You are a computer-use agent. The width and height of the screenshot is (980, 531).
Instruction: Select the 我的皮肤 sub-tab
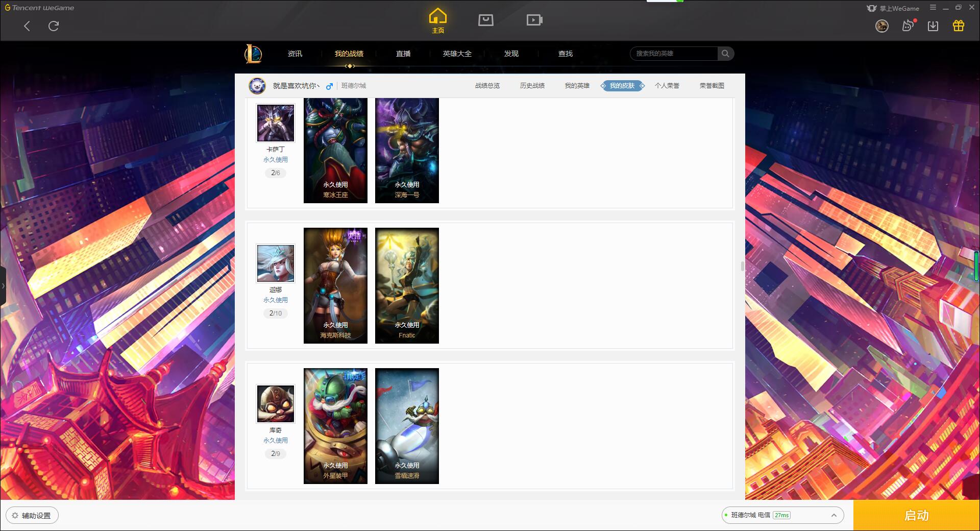[x=622, y=86]
